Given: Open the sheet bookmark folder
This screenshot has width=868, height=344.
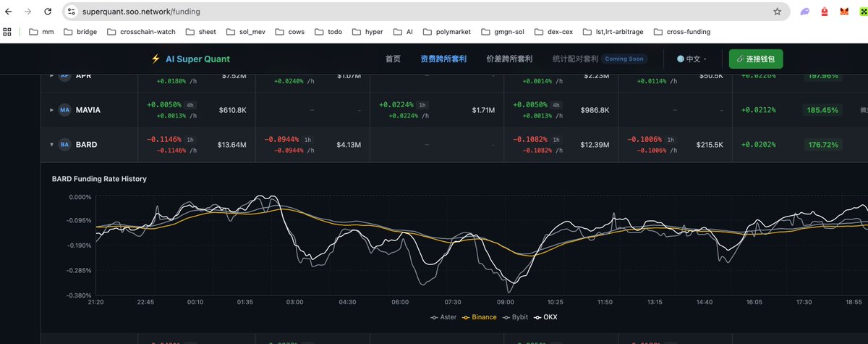Looking at the screenshot, I should 200,32.
